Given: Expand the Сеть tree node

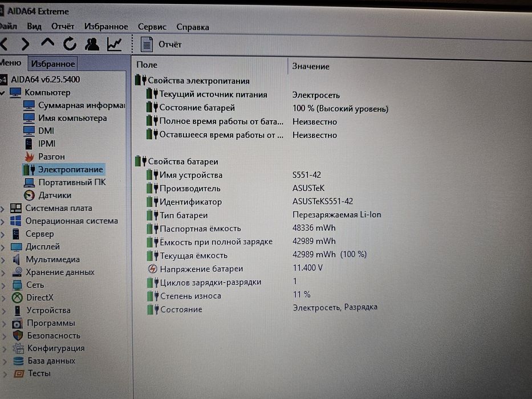Looking at the screenshot, I should [x=3, y=286].
